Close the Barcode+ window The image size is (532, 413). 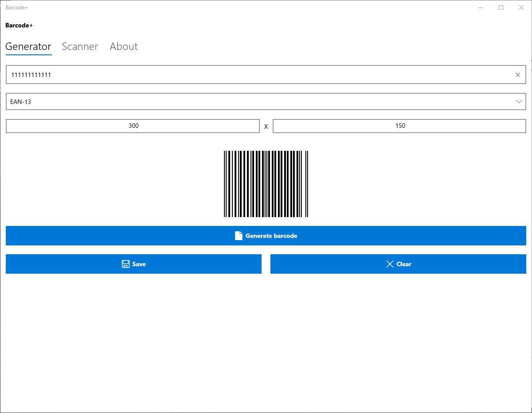[x=521, y=8]
